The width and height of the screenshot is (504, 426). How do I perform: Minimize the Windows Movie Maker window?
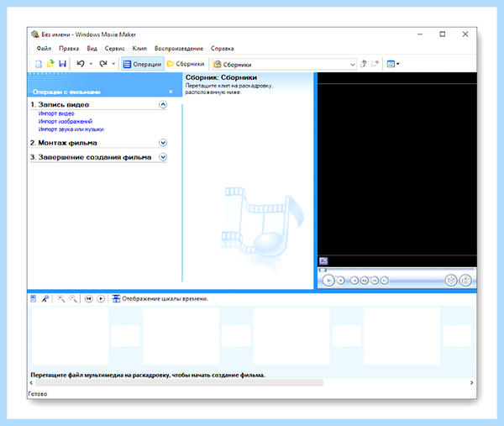point(420,34)
